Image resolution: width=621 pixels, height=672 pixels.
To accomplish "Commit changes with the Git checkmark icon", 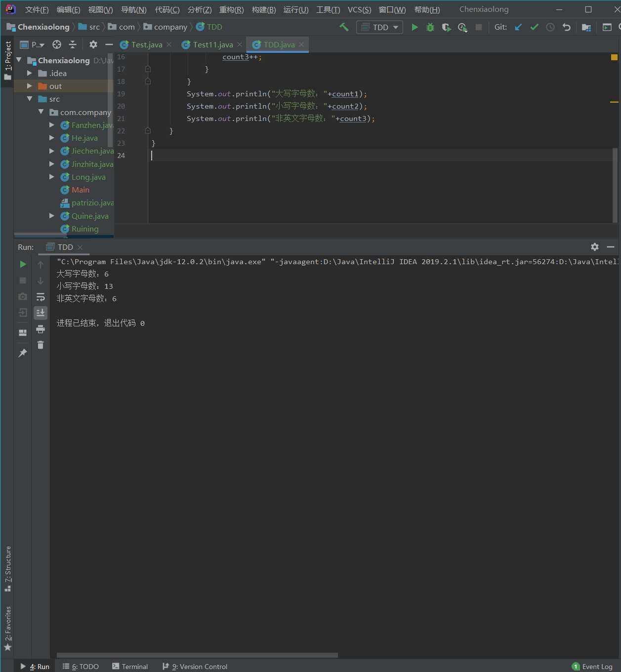I will point(534,27).
